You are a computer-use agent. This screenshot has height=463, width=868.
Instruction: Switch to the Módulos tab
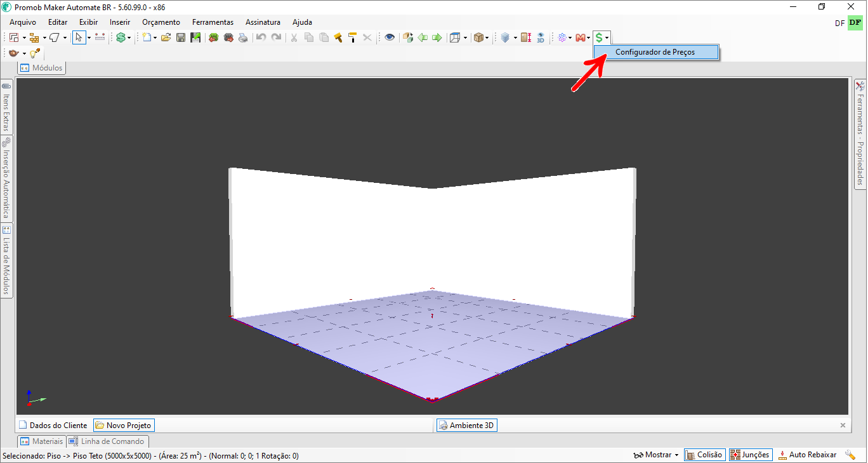[x=41, y=67]
